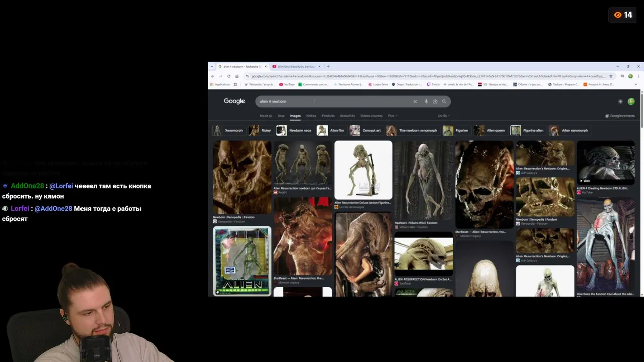The image size is (644, 362).
Task: Go back with the browser back arrow
Action: 213,76
